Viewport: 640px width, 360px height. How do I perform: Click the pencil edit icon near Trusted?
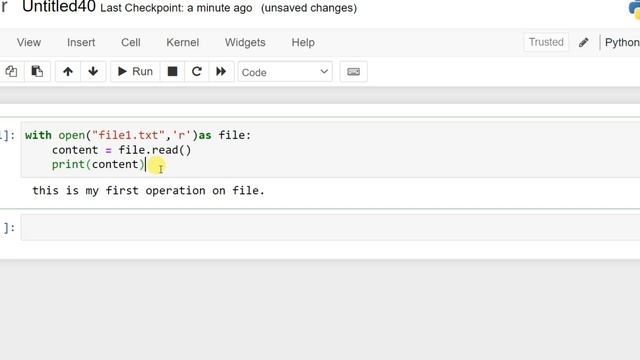[x=584, y=42]
